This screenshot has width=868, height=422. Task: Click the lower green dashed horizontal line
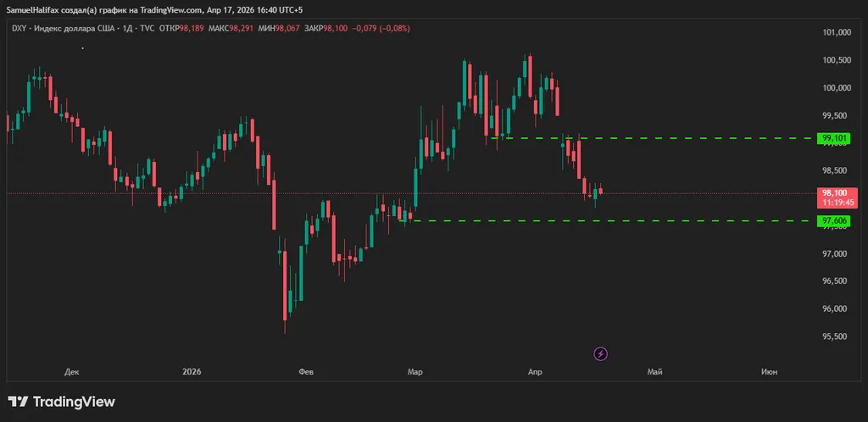click(x=636, y=221)
